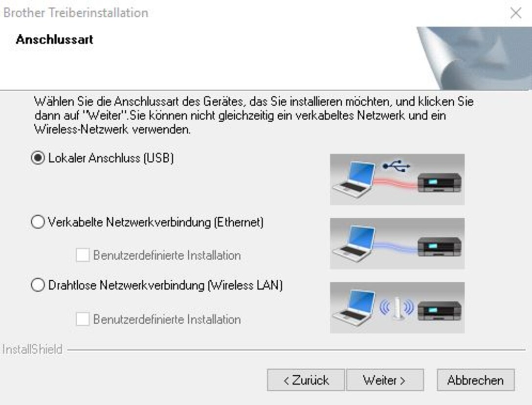The image size is (532, 405).
Task: Go back with the Zurück button
Action: click(x=306, y=380)
